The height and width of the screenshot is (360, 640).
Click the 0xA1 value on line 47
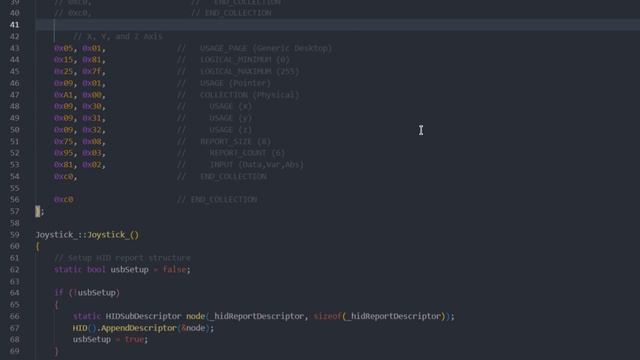point(63,95)
